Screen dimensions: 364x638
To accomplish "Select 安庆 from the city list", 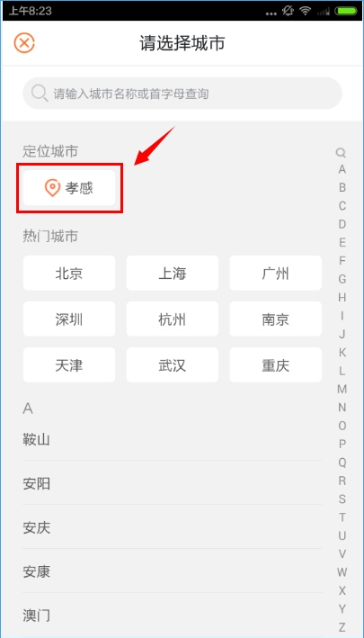I will click(x=173, y=527).
